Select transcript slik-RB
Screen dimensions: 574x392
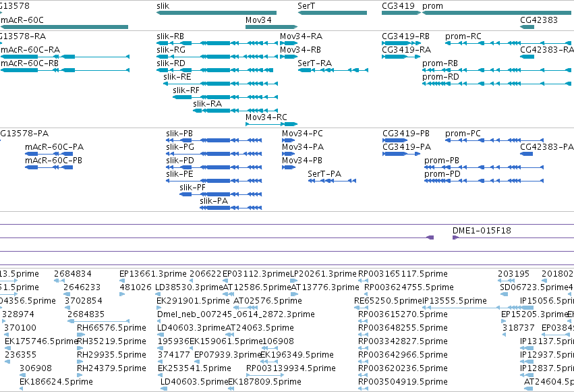click(217, 43)
